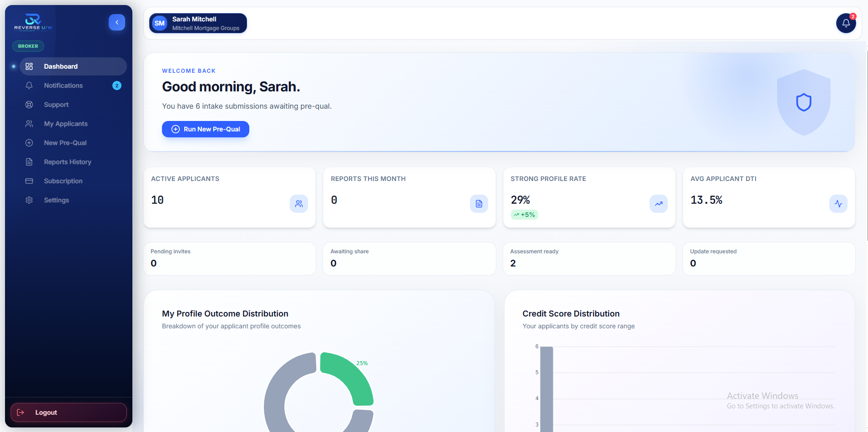The image size is (868, 432).
Task: Open Subscription settings page
Action: [x=73, y=181]
